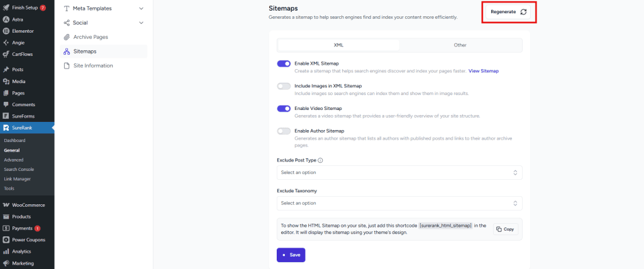Click the View Sitemap link

pos(483,71)
